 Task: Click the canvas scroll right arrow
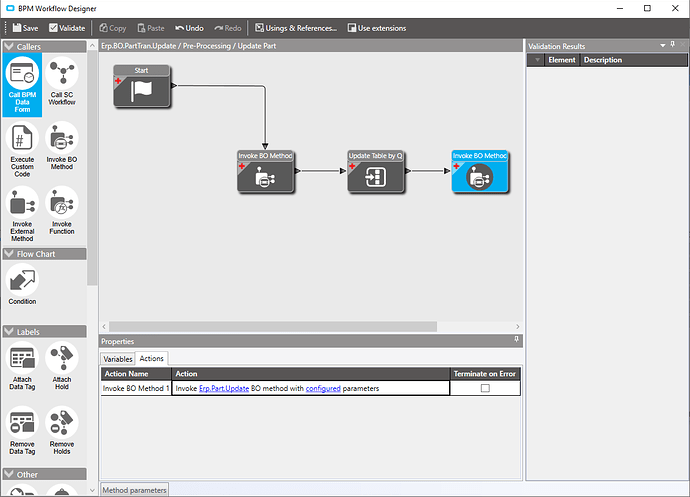pos(518,327)
